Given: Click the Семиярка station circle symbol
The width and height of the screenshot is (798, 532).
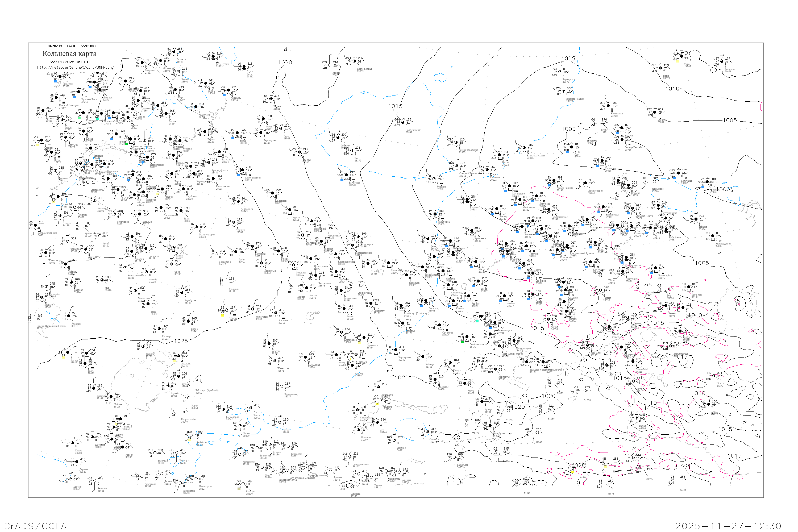Looking at the screenshot, I should (440, 325).
